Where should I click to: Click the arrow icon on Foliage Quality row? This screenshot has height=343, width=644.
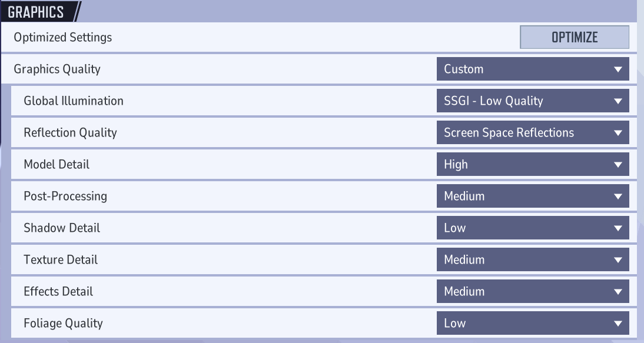click(x=618, y=324)
